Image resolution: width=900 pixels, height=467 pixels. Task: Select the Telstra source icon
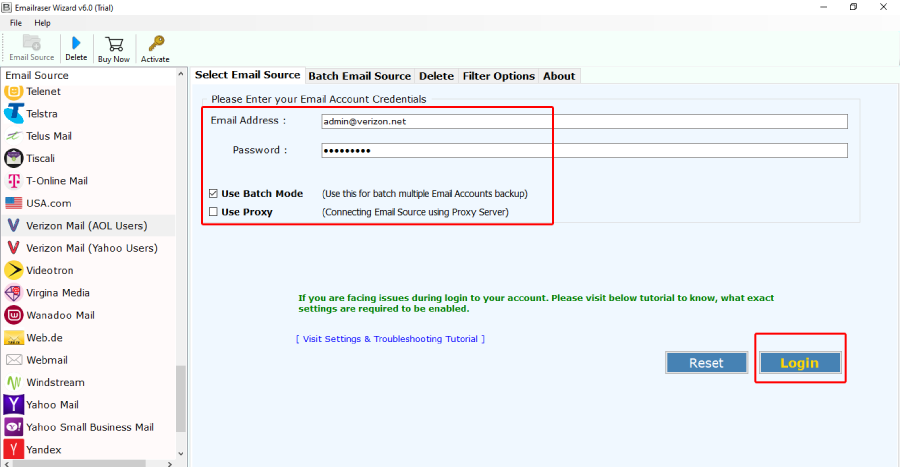point(14,114)
